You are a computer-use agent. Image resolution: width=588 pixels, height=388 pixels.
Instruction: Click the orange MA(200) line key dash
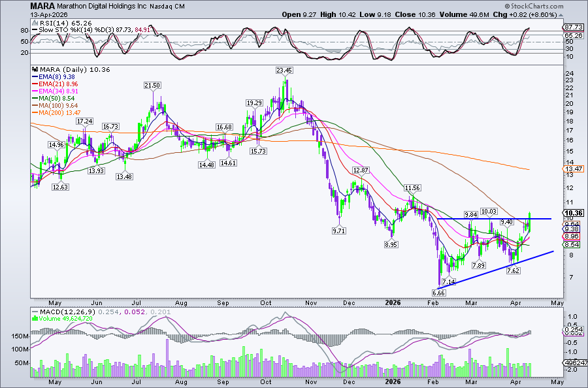35,113
